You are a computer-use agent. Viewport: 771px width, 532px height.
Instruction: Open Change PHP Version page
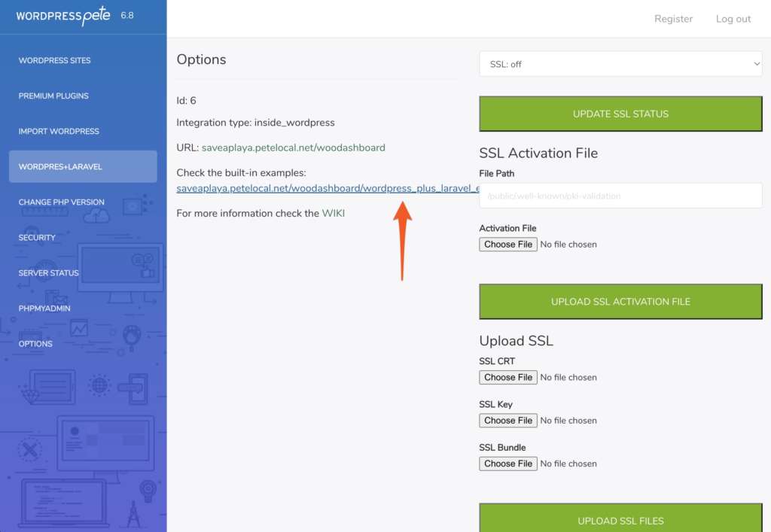(61, 202)
